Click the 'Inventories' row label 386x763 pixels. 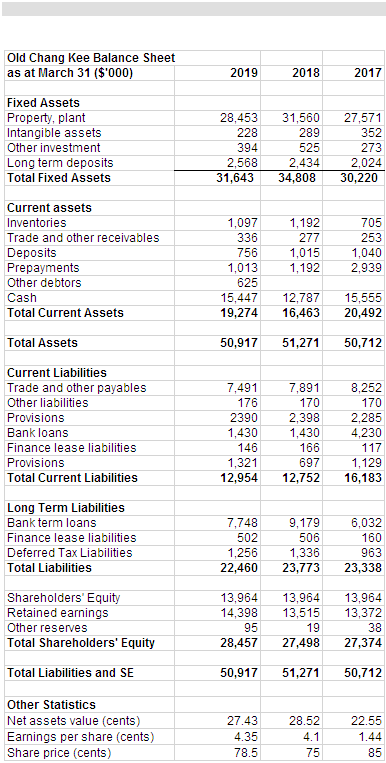coord(37,223)
